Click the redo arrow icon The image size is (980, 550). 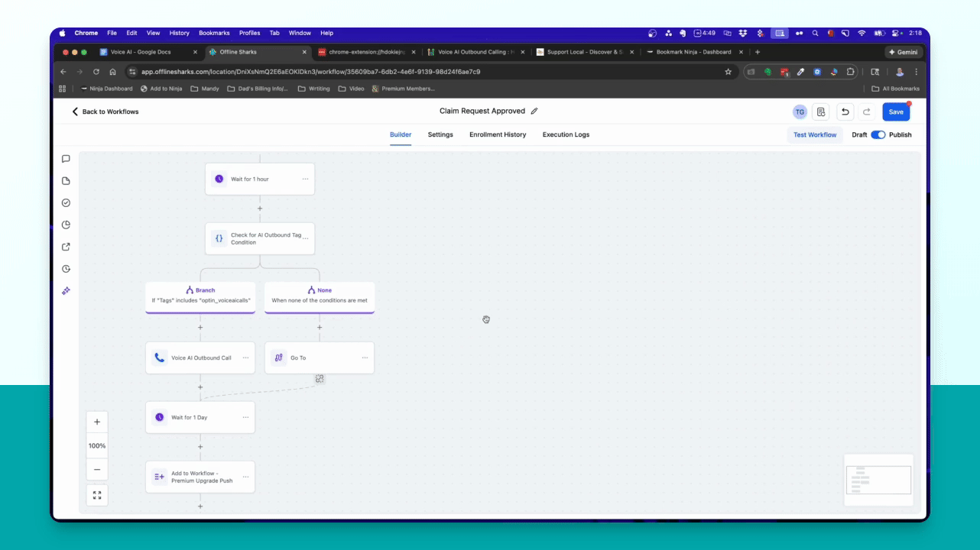coord(867,112)
